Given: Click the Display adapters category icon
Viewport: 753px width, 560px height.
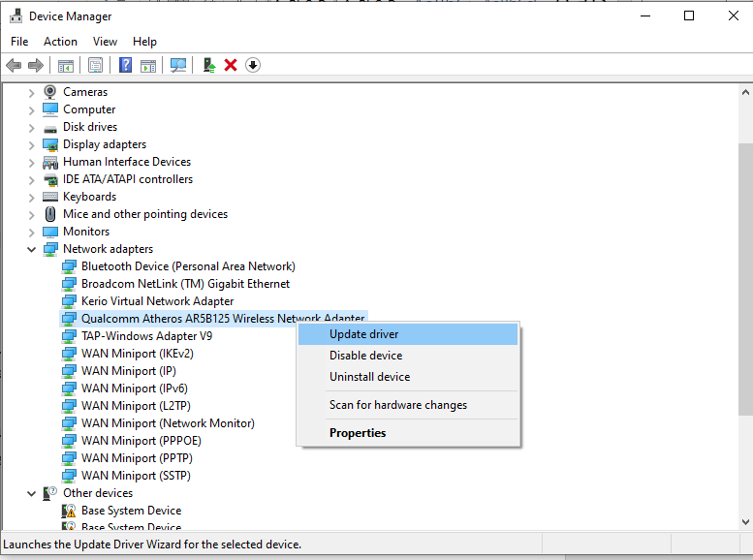Looking at the screenshot, I should point(50,144).
